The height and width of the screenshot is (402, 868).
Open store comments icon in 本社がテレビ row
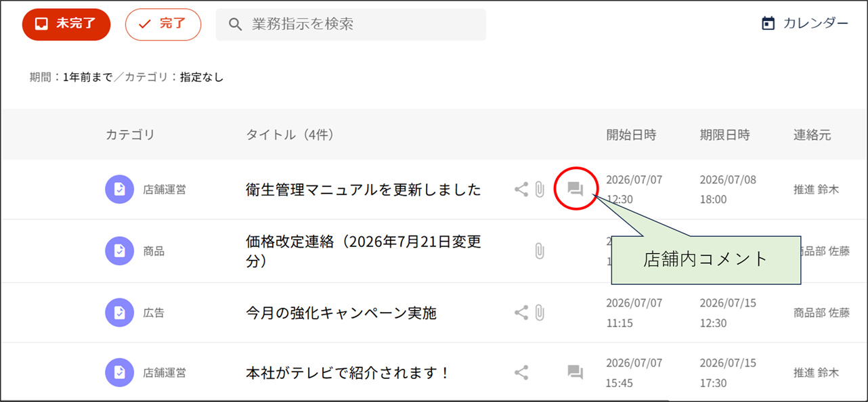(x=575, y=372)
